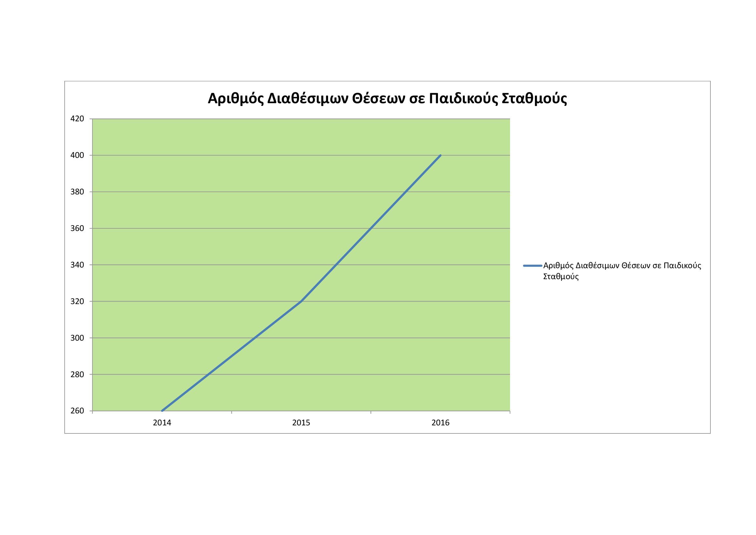
Task: Click the chart title text
Action: (387, 99)
